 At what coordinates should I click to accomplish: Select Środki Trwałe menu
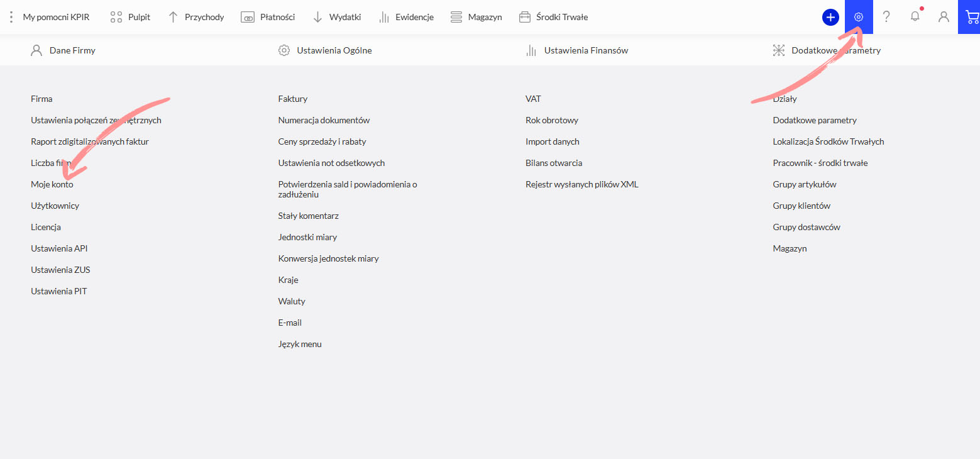tap(553, 17)
